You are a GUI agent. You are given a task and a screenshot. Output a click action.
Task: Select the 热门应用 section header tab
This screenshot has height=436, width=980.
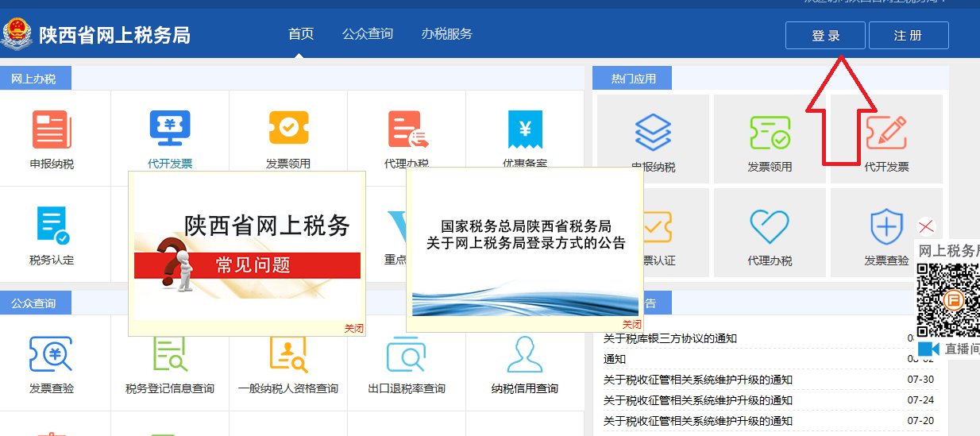[x=633, y=79]
